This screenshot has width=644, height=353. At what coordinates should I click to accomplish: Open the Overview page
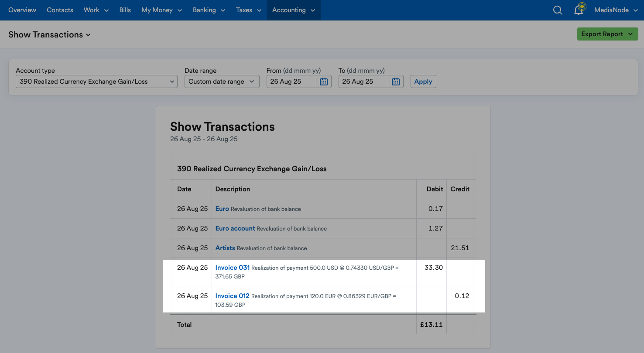22,10
